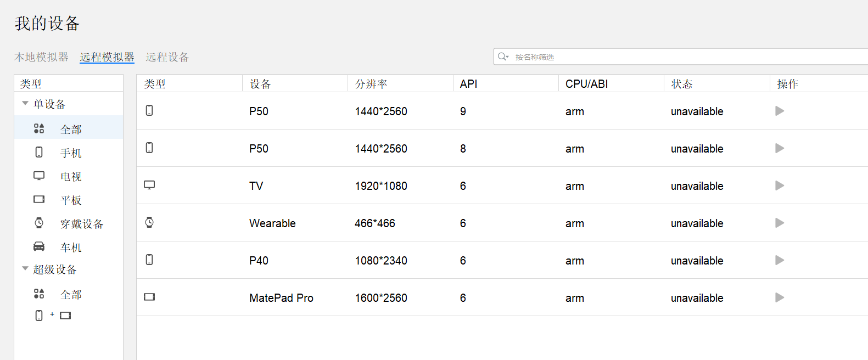The image size is (868, 360).
Task: Start the P50 API 8 emulator
Action: tap(780, 148)
